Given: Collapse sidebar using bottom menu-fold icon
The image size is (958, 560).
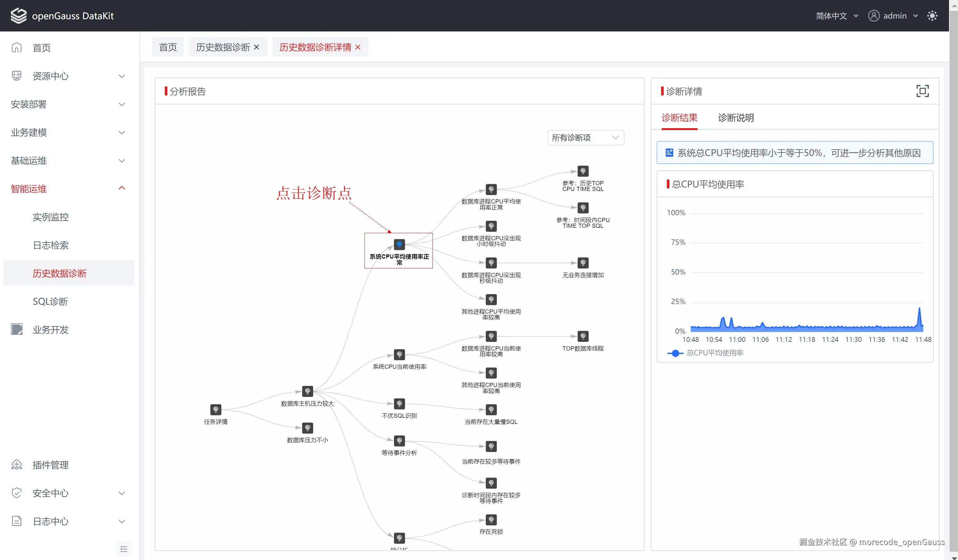Looking at the screenshot, I should point(123,549).
